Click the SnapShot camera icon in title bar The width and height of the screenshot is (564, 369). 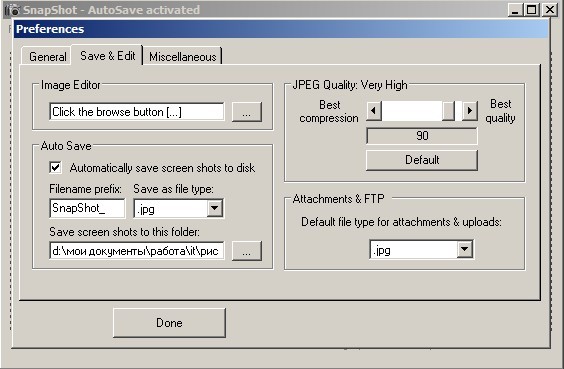click(x=12, y=10)
